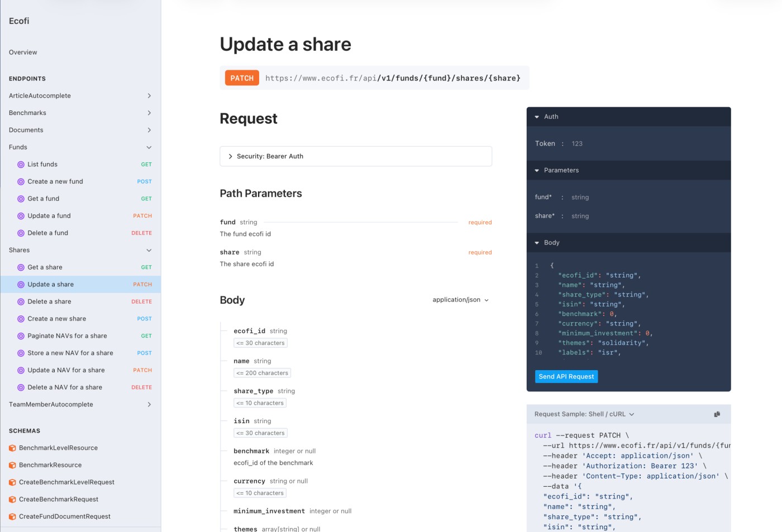Click the copy icon in Request Sample header
This screenshot has height=532, width=782.
coord(717,414)
